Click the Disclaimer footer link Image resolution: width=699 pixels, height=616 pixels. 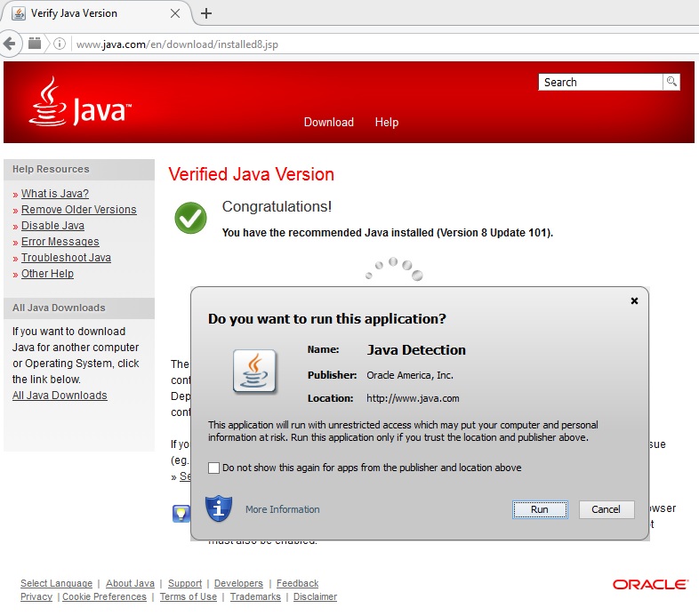pos(315,596)
